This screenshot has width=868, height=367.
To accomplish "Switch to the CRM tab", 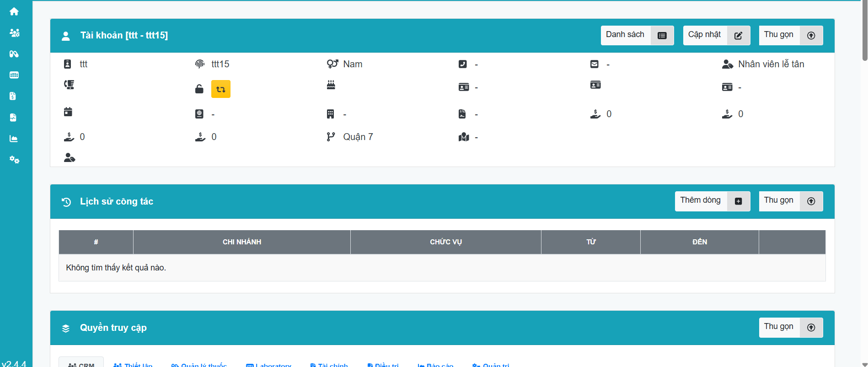I will tap(81, 364).
